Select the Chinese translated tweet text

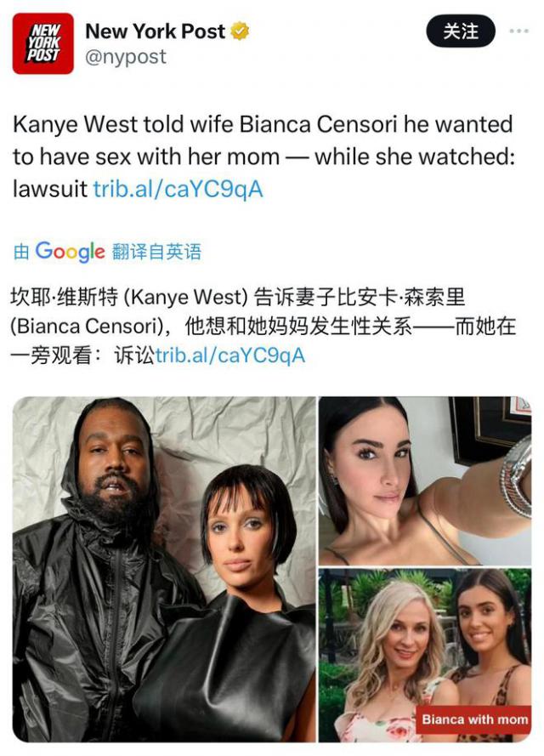(x=263, y=327)
